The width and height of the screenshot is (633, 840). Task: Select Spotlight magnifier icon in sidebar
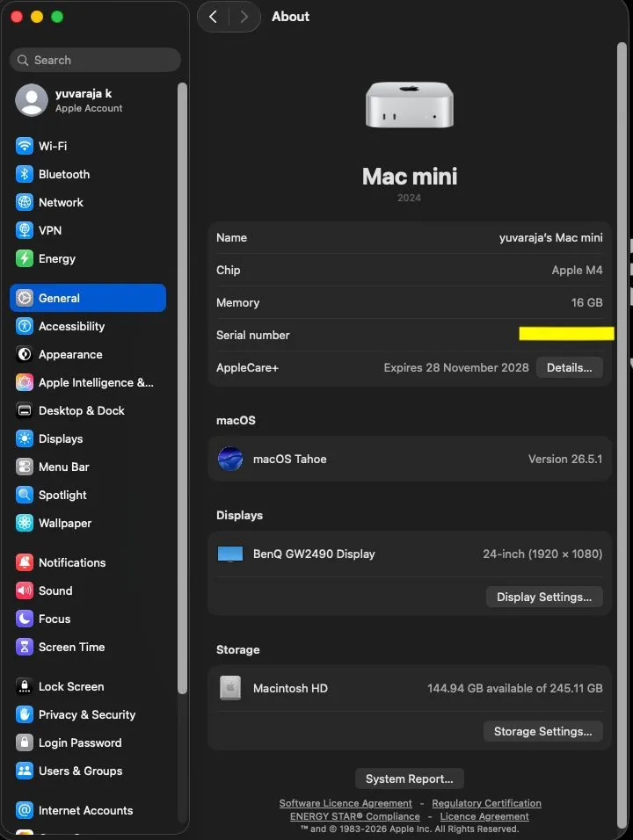click(x=24, y=495)
